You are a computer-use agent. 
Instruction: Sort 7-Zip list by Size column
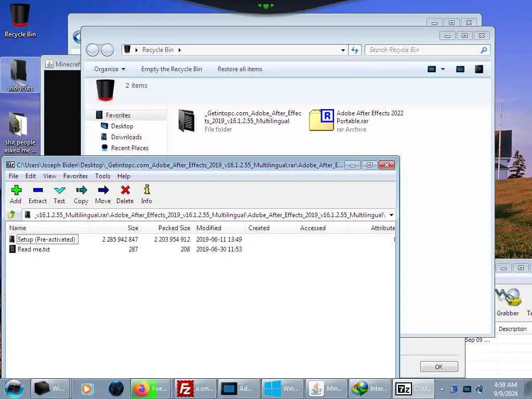click(x=115, y=228)
